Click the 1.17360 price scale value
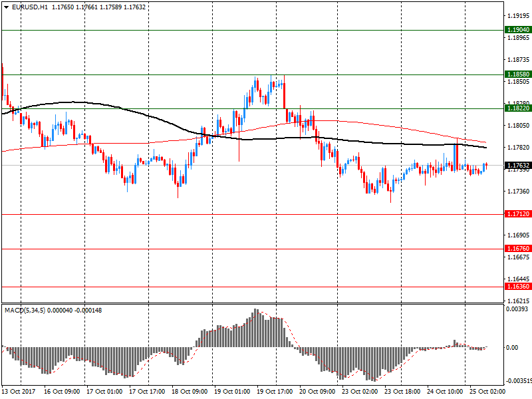This screenshot has width=532, height=399. [x=518, y=192]
